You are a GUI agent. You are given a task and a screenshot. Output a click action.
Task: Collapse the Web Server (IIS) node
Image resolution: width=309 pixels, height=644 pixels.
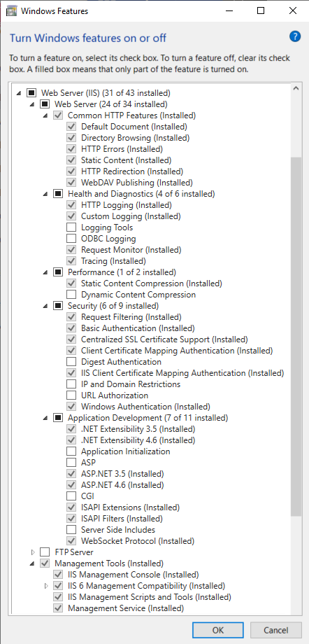(18, 93)
